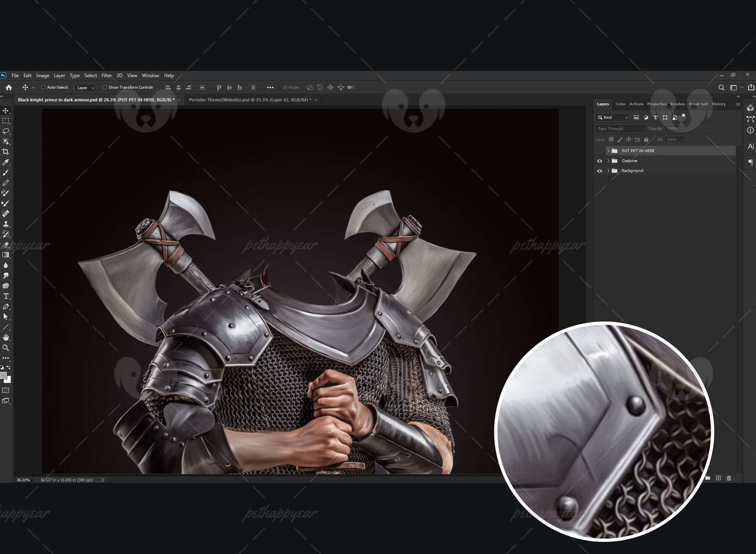The width and height of the screenshot is (756, 554).
Task: Select the Move tool
Action: click(6, 111)
